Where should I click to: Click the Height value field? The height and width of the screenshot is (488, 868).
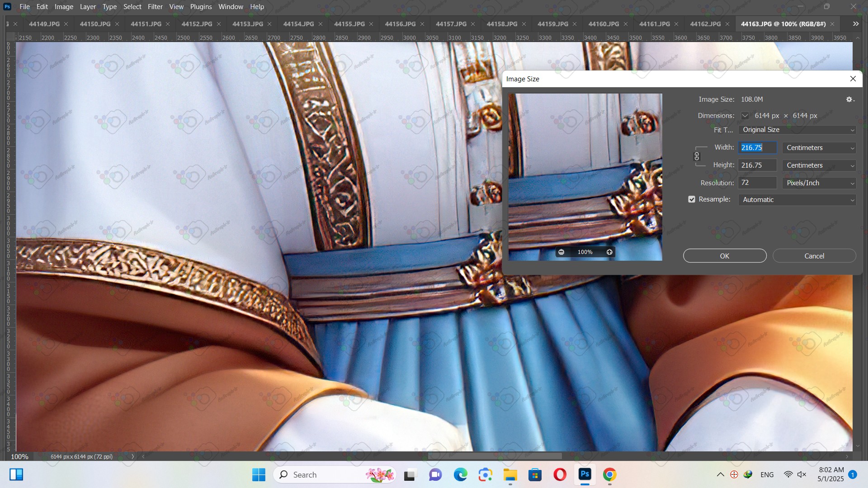pyautogui.click(x=758, y=165)
